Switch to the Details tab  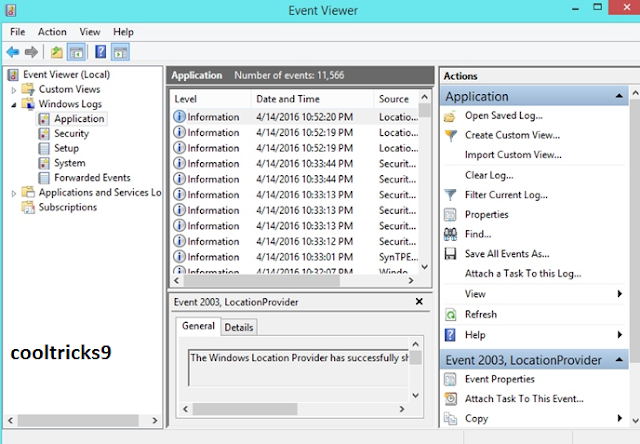(239, 327)
